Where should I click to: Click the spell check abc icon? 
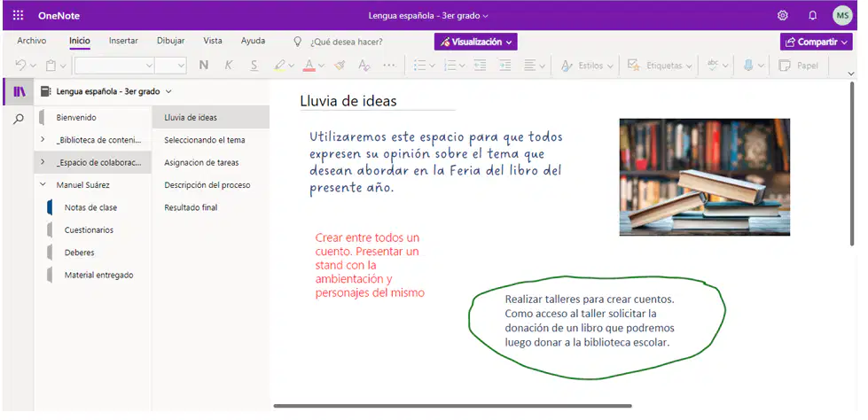click(x=713, y=66)
